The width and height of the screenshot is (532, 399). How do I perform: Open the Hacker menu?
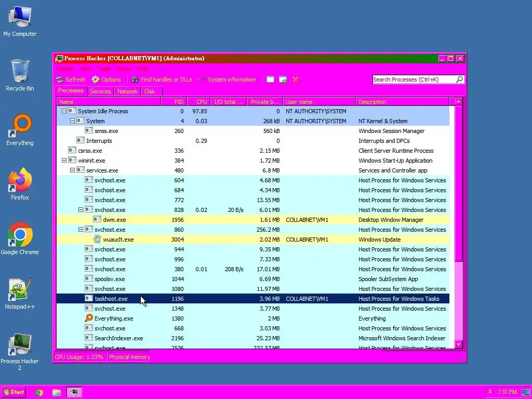tap(65, 69)
